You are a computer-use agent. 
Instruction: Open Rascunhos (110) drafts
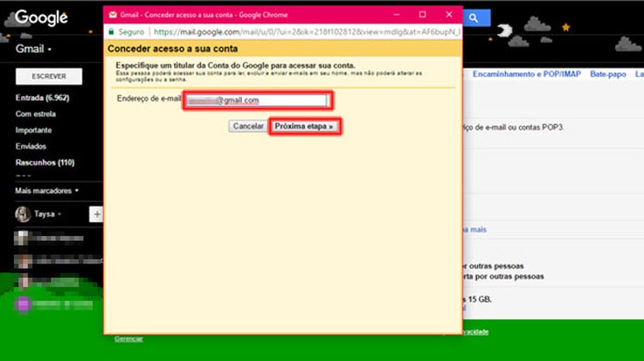(x=45, y=162)
